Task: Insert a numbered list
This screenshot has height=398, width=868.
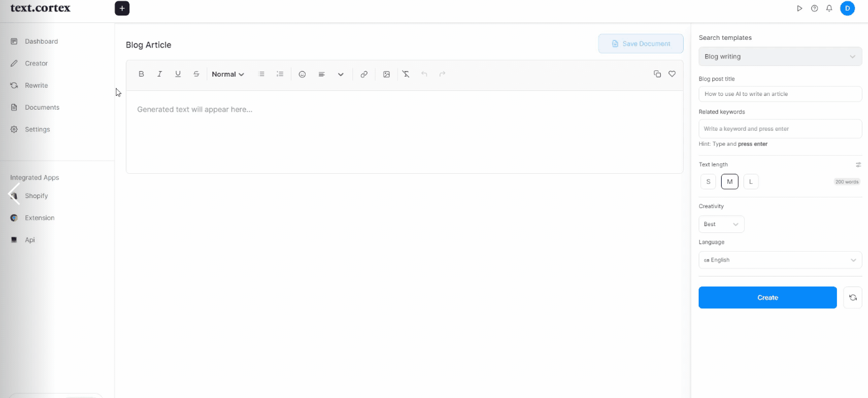Action: 280,74
